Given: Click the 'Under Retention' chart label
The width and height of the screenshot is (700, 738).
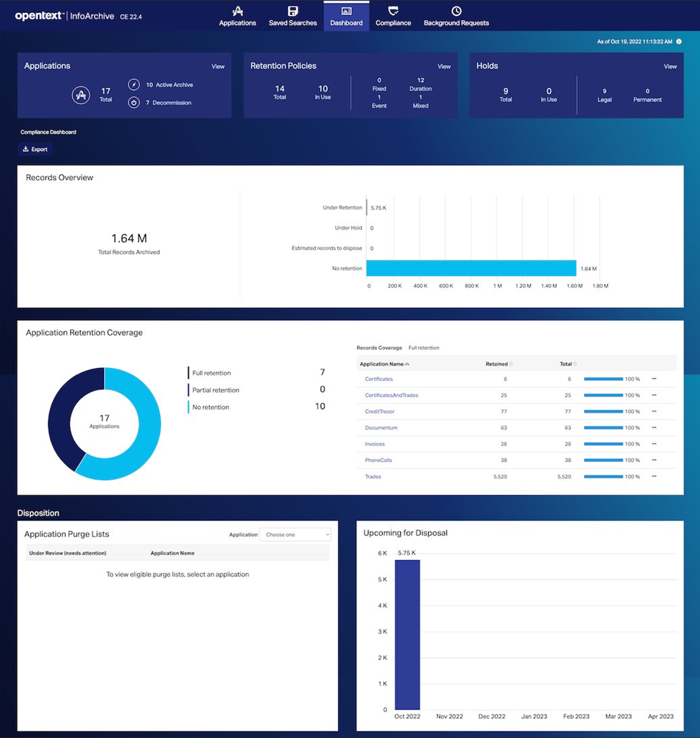Looking at the screenshot, I should [342, 207].
